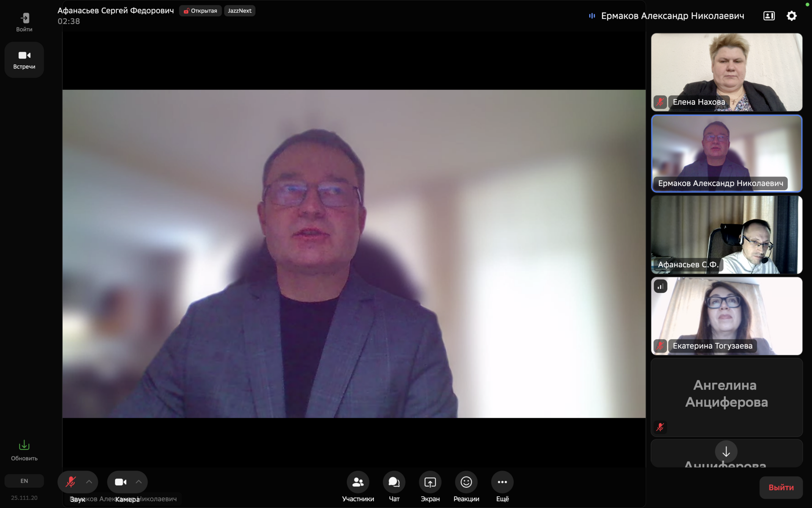Start screen sharing with Экран
This screenshot has height=508, width=812.
point(430,482)
